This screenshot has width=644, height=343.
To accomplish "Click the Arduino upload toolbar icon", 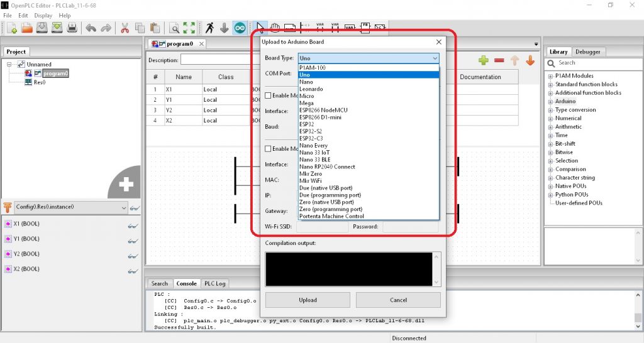I will pyautogui.click(x=240, y=28).
